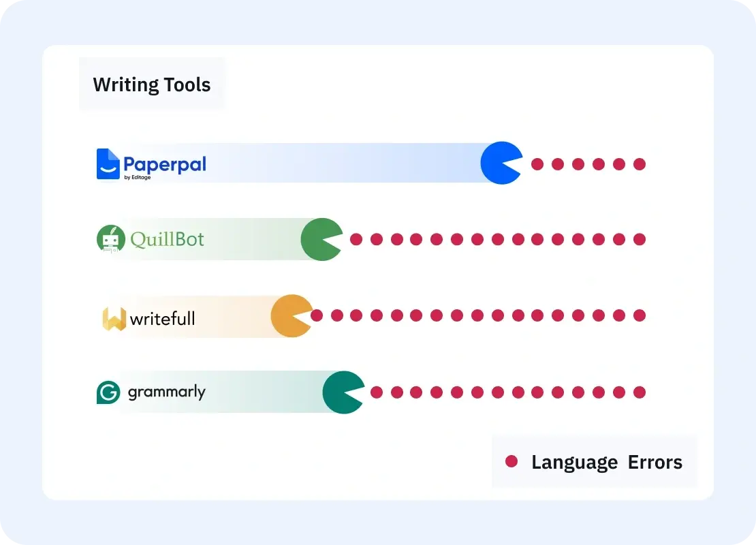Click the first red dot after Writefull pac-man
Image resolution: width=756 pixels, height=545 pixels.
(316, 315)
